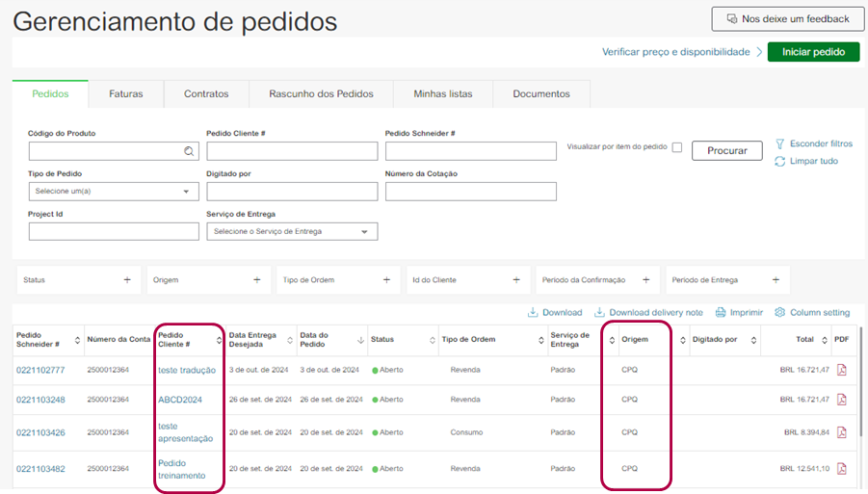Sort by Origem column arrows
The width and height of the screenshot is (868, 494).
click(683, 340)
